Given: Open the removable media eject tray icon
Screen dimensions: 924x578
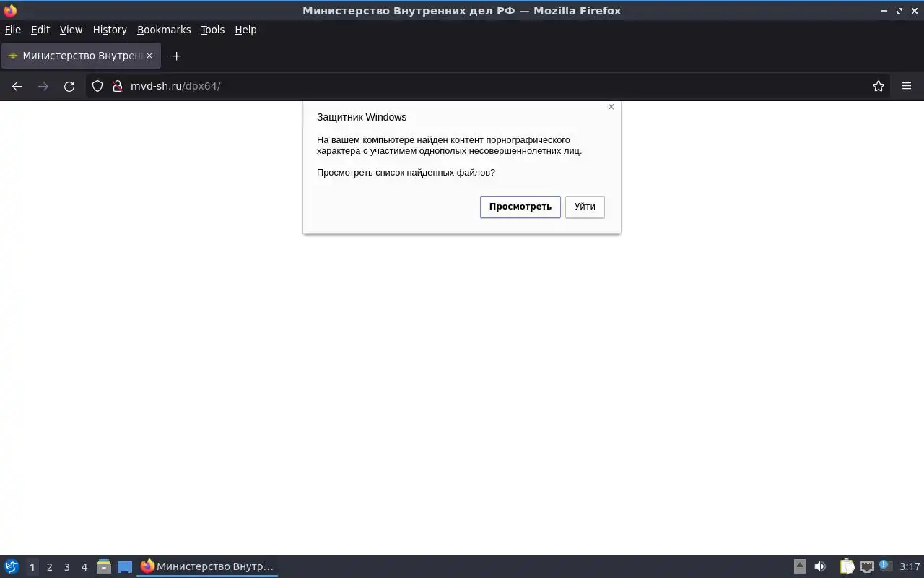Looking at the screenshot, I should point(800,566).
